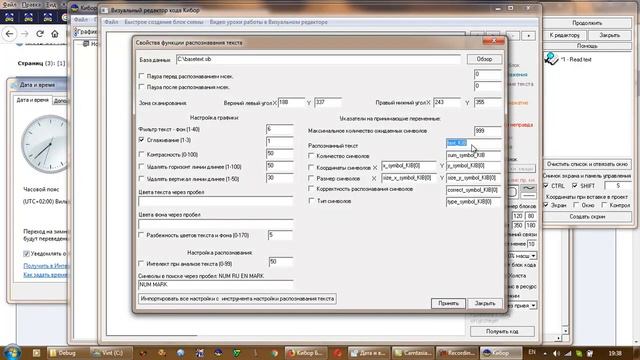Enable the Координаты символов checkbox
This screenshot has height=360, width=640.
point(311,167)
